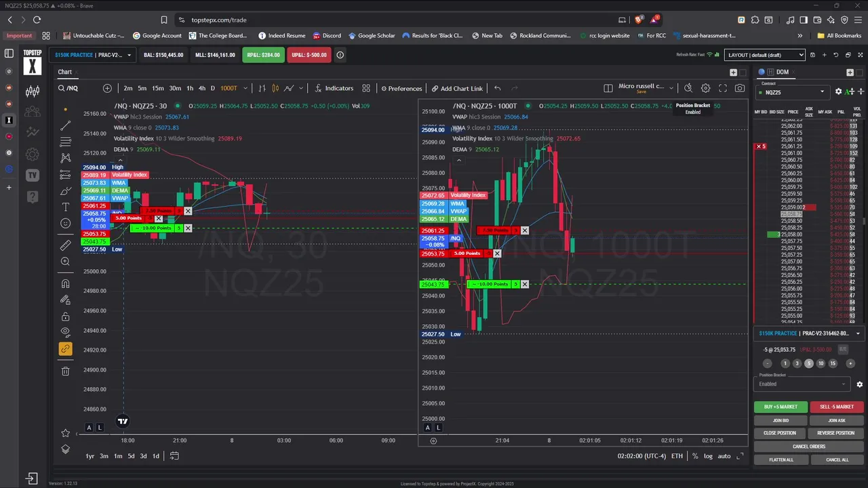Undo the last chart action

(x=497, y=88)
